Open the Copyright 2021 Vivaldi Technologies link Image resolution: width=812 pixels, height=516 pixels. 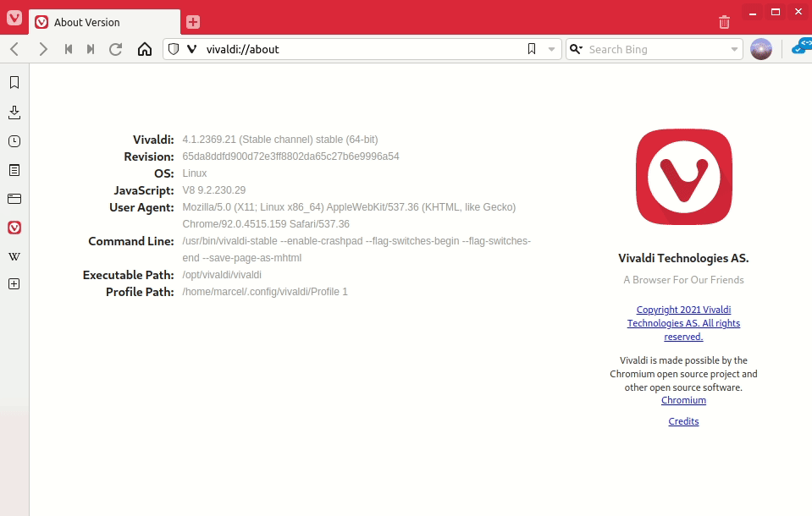[683, 323]
